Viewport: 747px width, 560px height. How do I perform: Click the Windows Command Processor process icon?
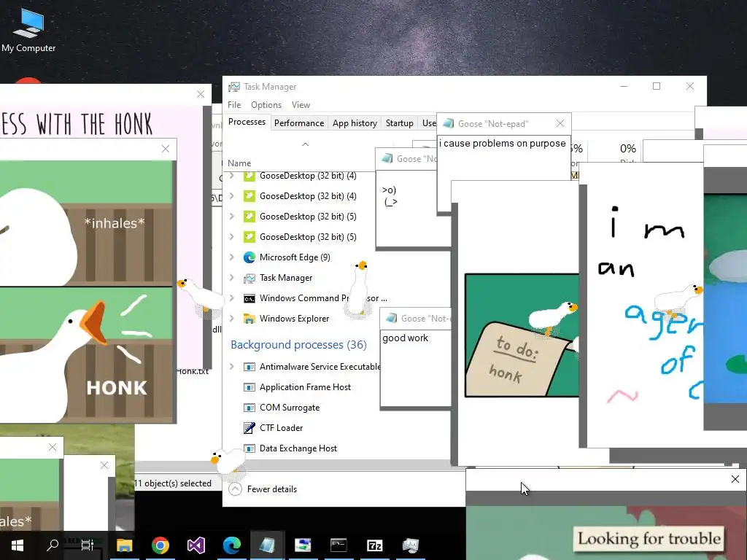(x=249, y=298)
